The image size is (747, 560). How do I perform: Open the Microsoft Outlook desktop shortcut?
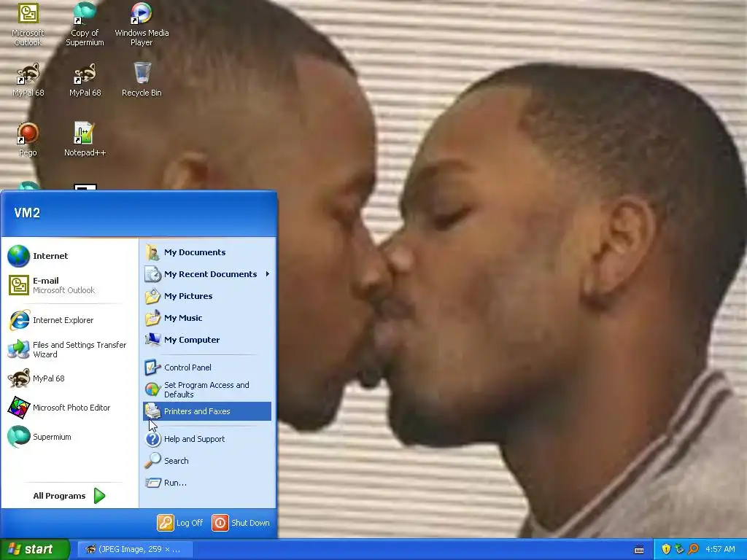click(28, 24)
